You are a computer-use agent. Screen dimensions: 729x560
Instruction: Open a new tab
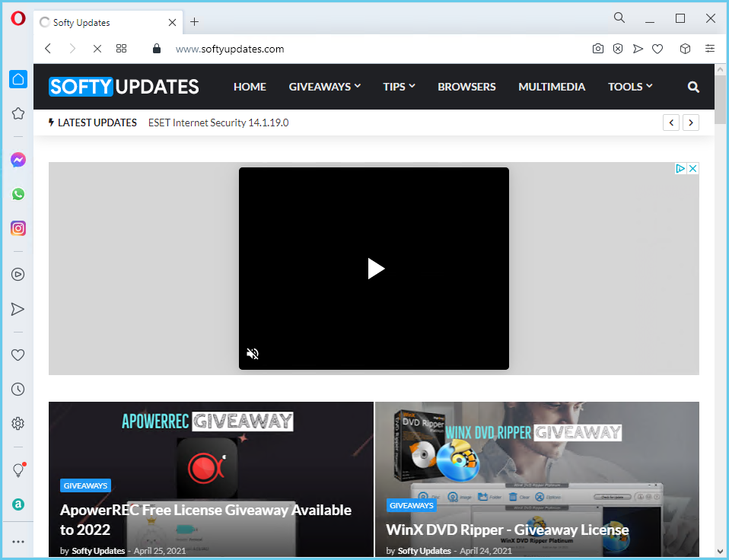(194, 22)
